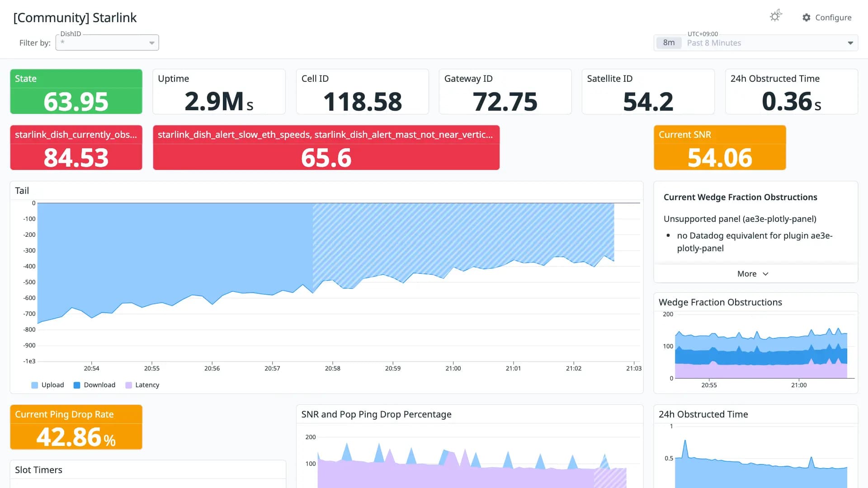Click the 20:58 tick on Tail chart axis
Viewport: 868px width, 488px height.
(x=332, y=368)
